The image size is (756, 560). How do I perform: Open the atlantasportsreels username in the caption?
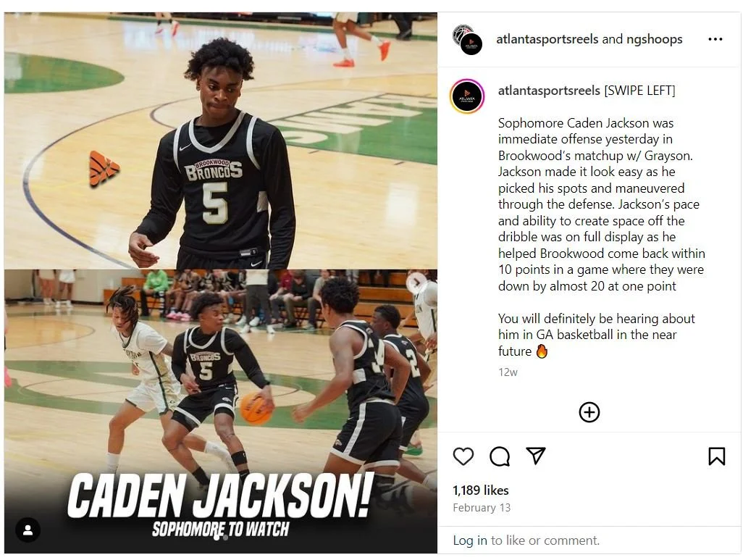pyautogui.click(x=549, y=91)
